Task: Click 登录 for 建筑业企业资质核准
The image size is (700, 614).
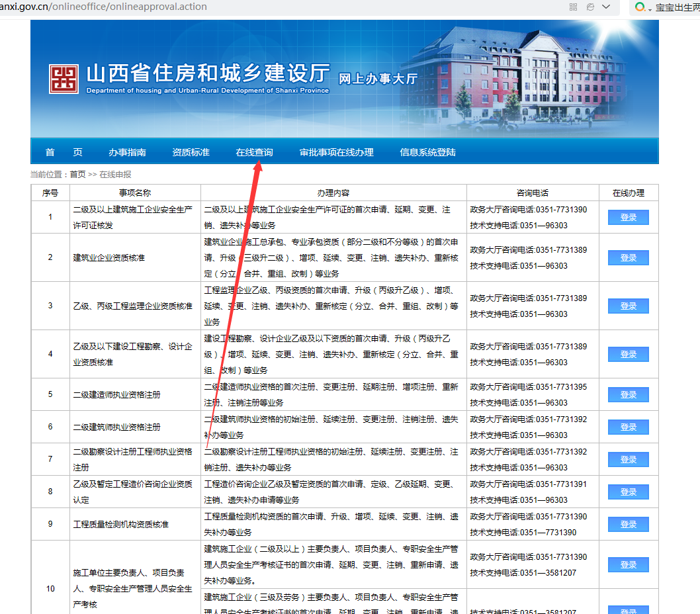Action: [x=627, y=257]
